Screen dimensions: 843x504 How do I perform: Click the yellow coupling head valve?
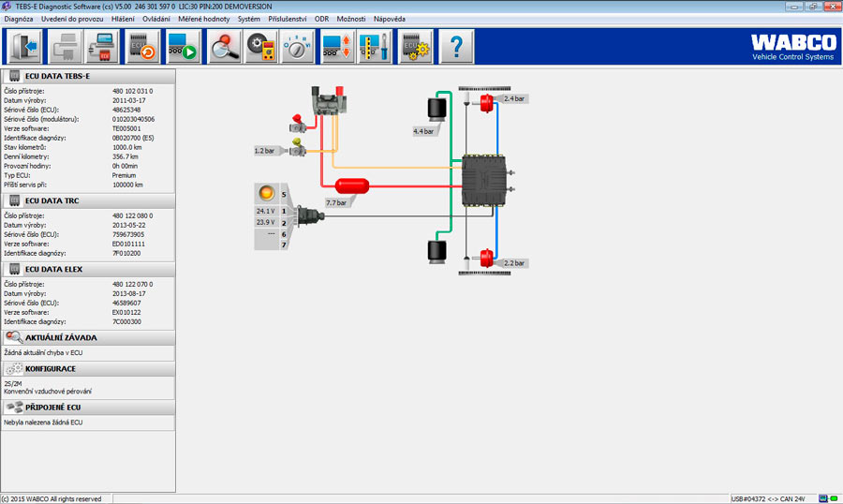(297, 147)
